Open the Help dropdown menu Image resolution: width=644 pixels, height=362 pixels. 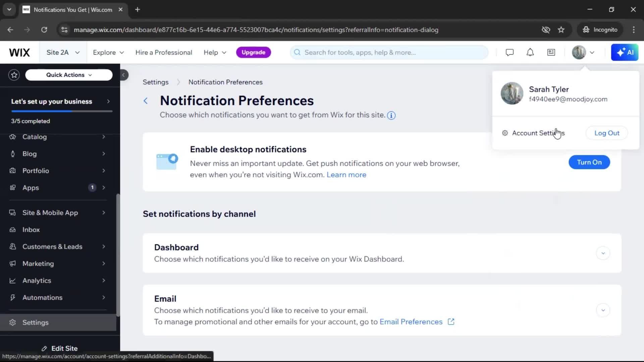point(215,53)
